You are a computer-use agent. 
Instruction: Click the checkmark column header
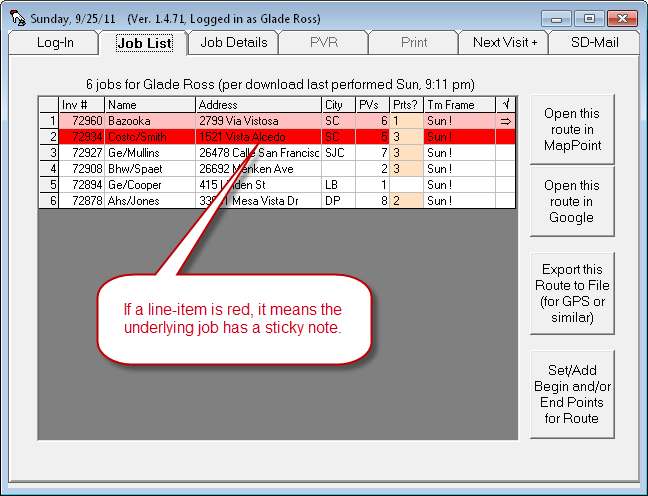(x=505, y=104)
